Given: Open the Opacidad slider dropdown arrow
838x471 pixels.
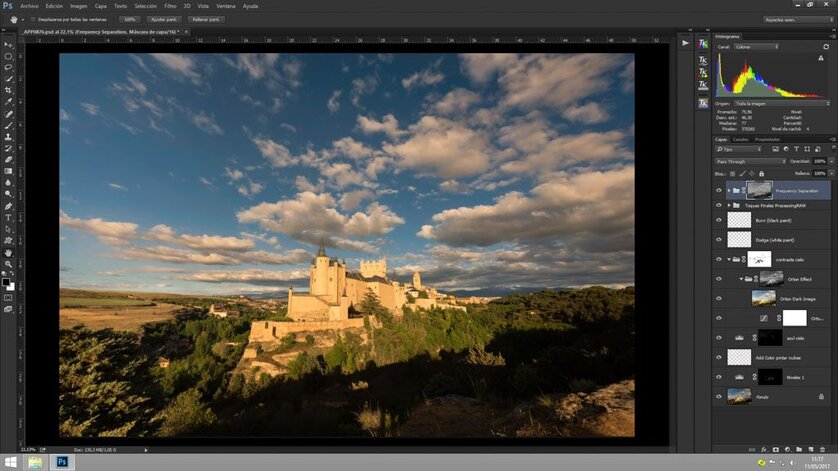Looking at the screenshot, I should pos(831,161).
